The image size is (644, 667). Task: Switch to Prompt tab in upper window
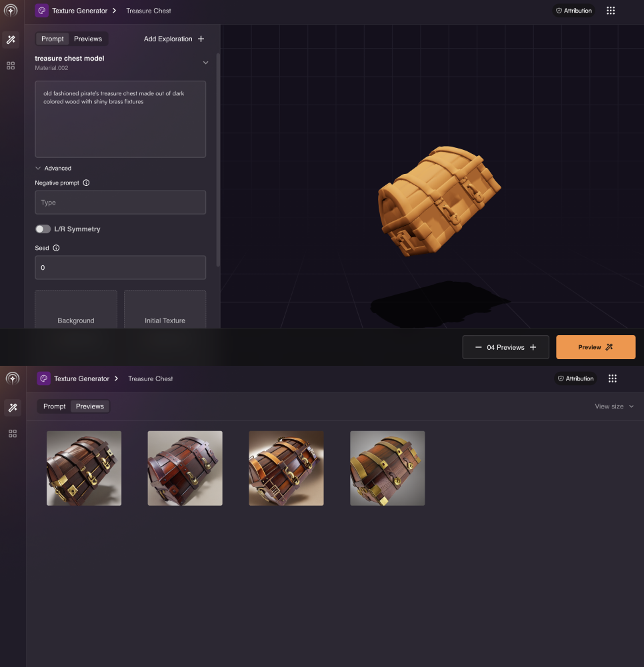point(53,39)
